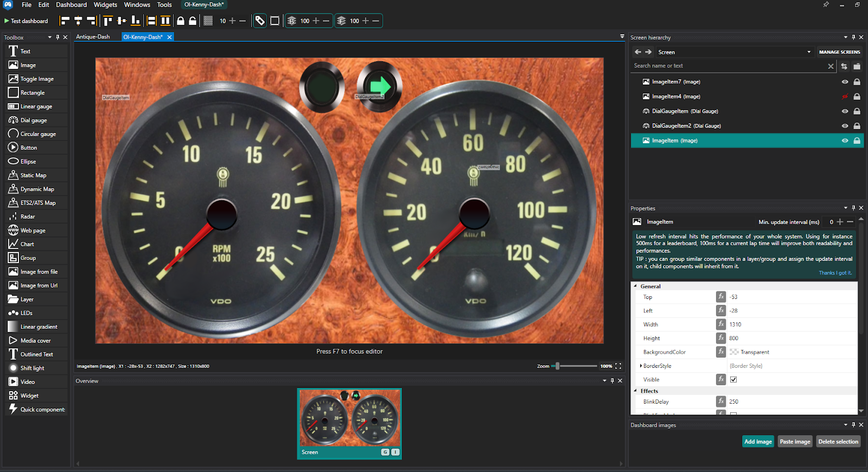Close the Ol-Kenny-Dash tab
This screenshot has width=868, height=472.
[169, 37]
